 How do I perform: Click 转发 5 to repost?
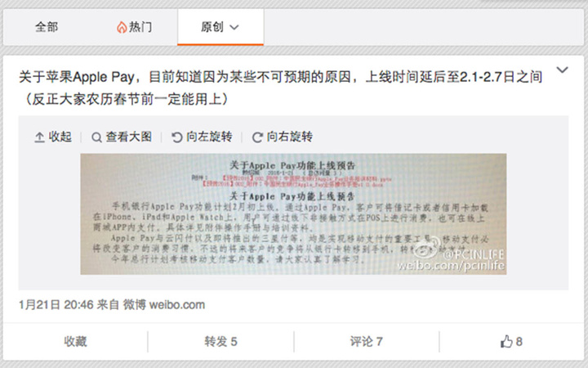click(220, 341)
